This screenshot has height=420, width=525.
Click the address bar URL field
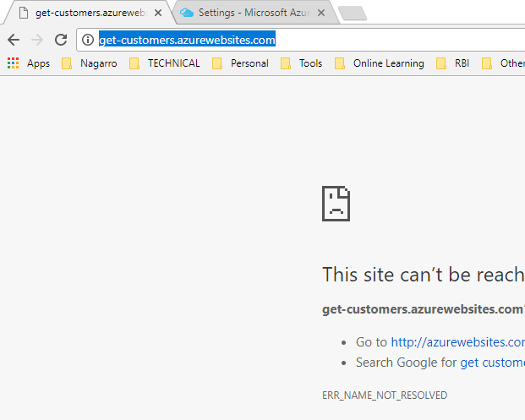click(301, 40)
